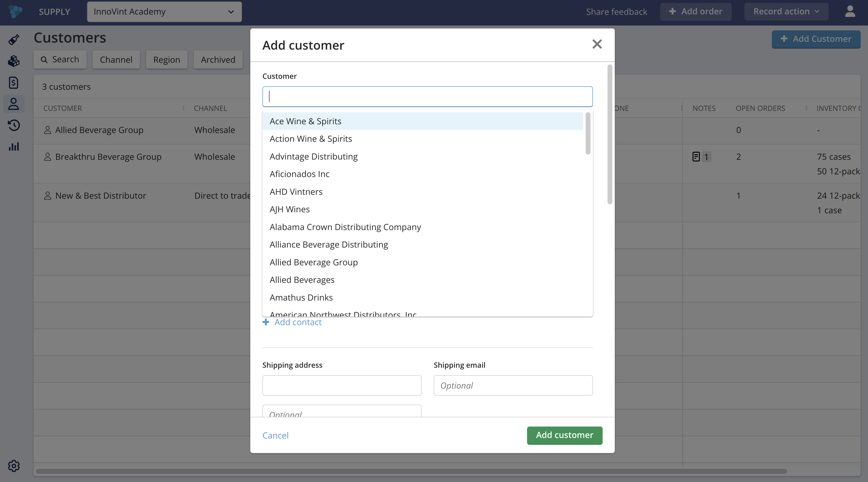Open the history clock sidebar icon

tap(14, 125)
